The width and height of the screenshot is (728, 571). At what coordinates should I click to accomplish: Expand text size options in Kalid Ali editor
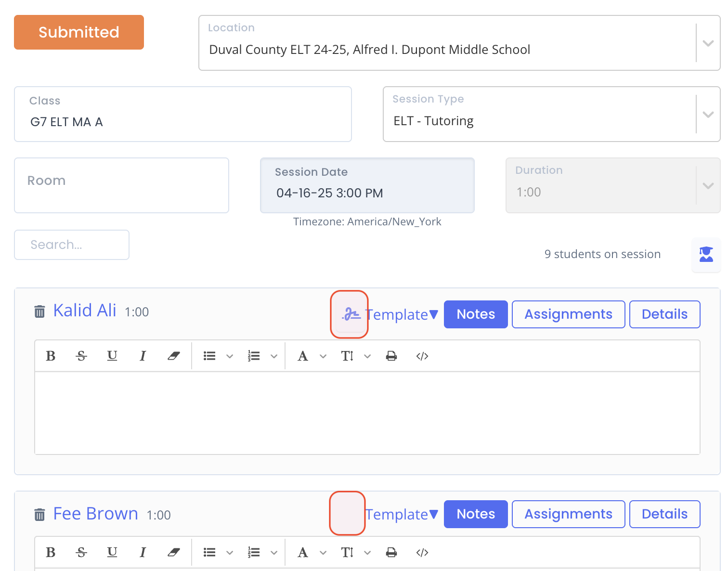[x=367, y=356]
